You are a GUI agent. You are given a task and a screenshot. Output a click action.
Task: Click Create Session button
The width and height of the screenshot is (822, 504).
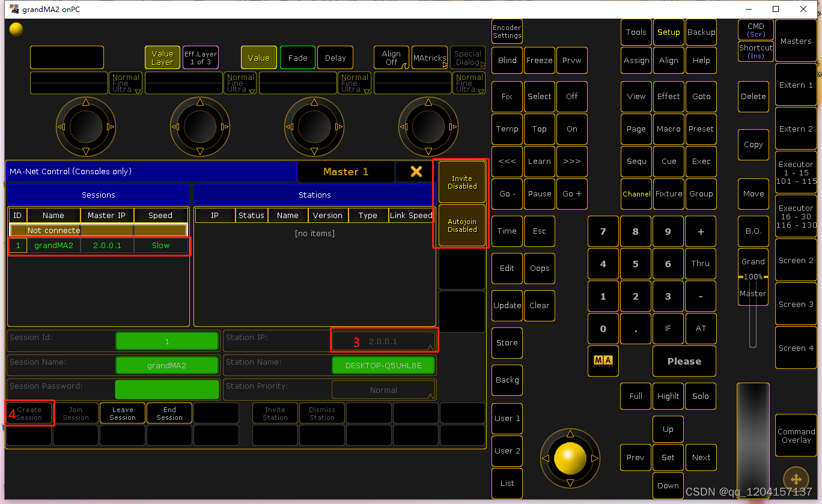[x=29, y=413]
